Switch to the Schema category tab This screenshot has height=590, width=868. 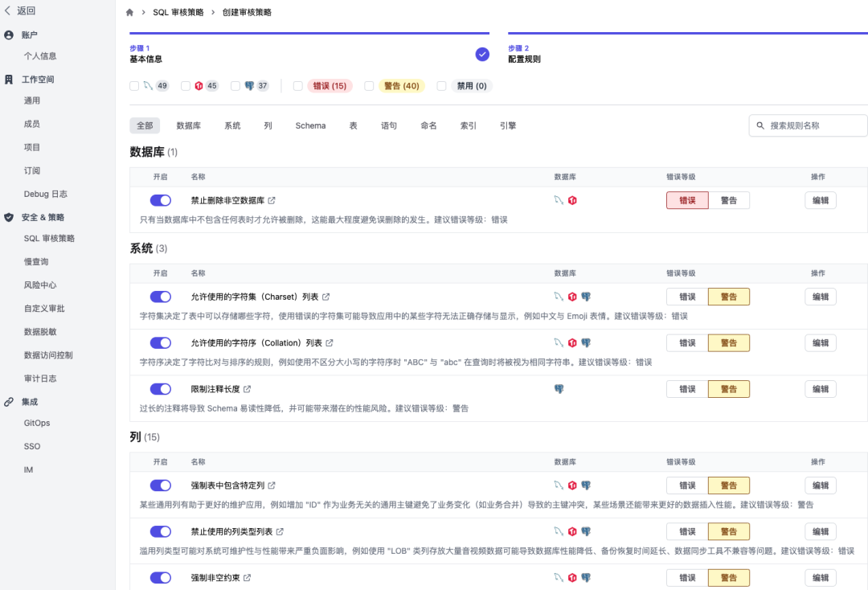[x=310, y=125]
